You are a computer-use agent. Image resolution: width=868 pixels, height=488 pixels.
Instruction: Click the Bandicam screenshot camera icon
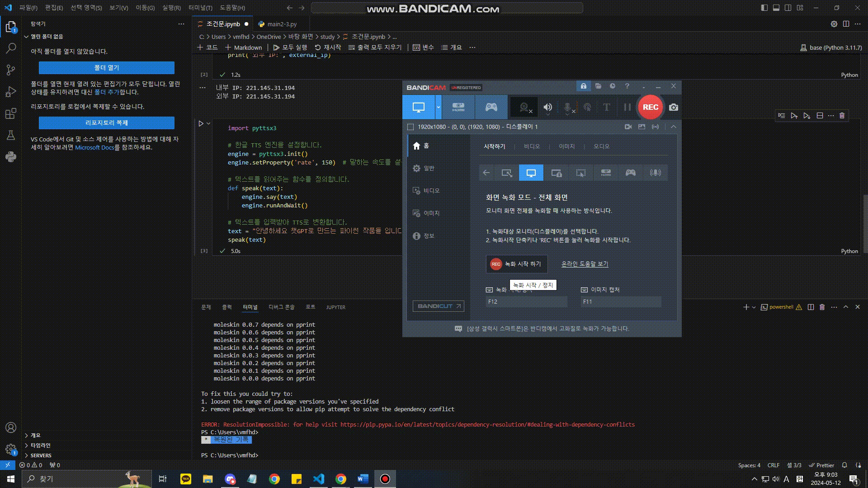(x=674, y=107)
